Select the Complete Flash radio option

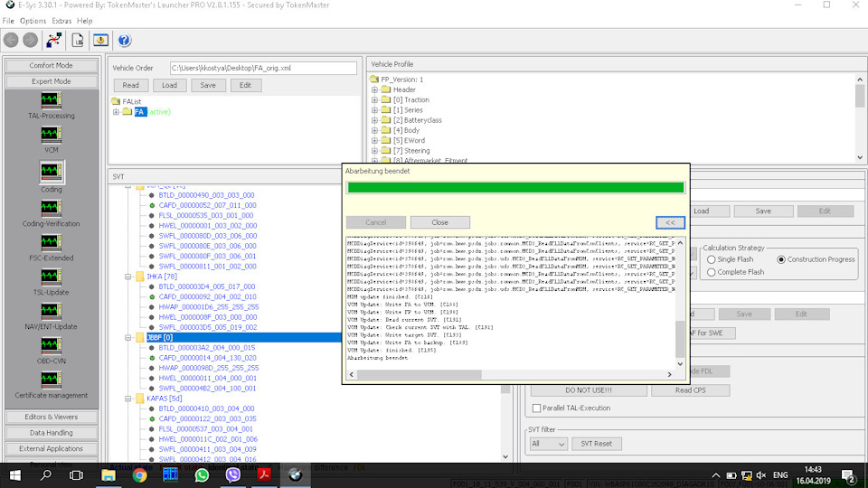click(x=712, y=272)
